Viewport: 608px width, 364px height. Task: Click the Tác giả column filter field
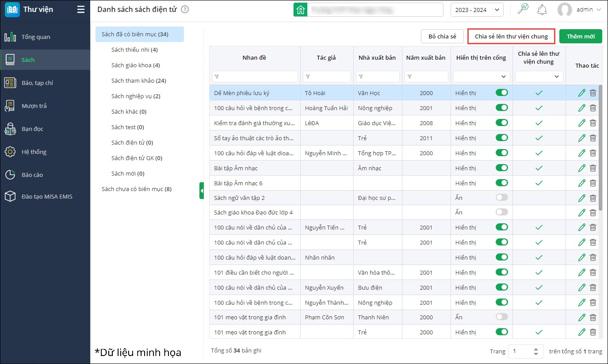pos(327,77)
